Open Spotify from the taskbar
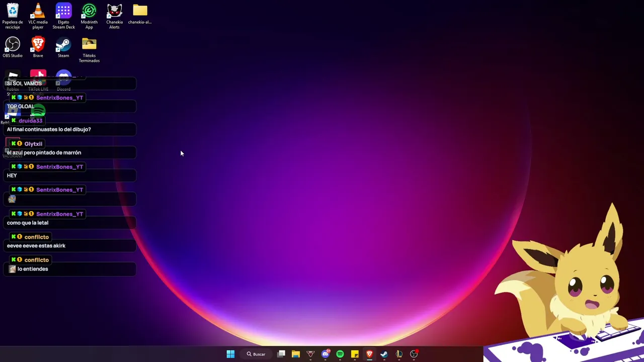 [340, 354]
